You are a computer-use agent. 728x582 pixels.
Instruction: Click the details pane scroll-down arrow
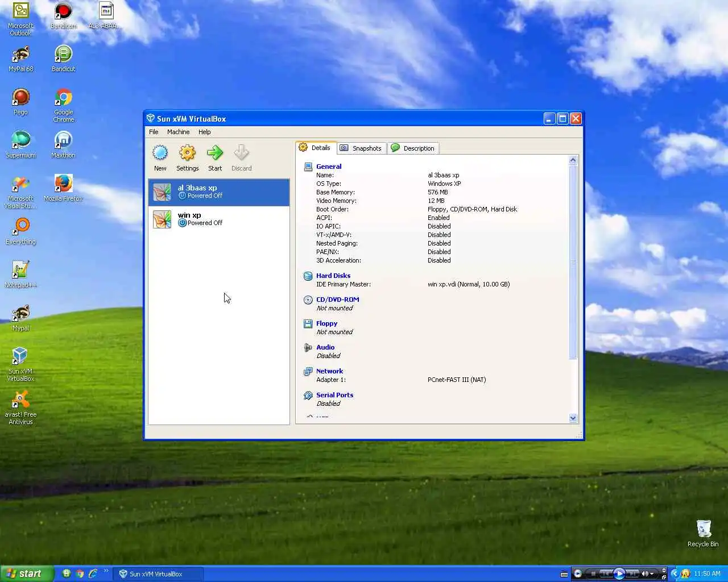[x=573, y=418]
